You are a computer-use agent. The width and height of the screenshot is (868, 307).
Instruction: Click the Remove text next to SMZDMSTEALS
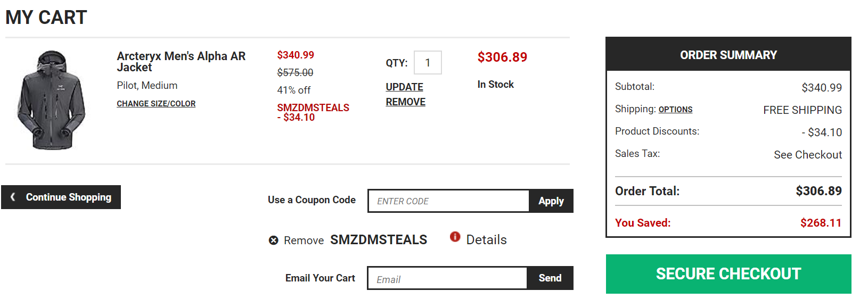(x=304, y=240)
